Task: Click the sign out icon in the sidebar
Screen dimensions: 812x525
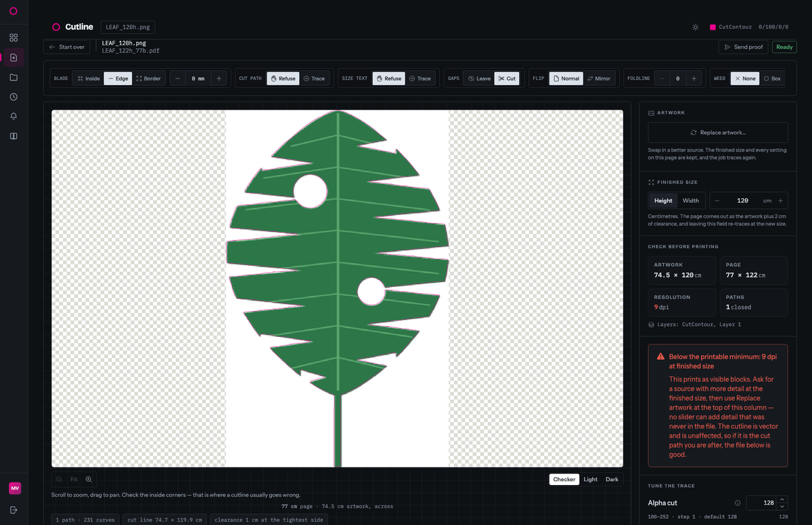Action: [14, 509]
